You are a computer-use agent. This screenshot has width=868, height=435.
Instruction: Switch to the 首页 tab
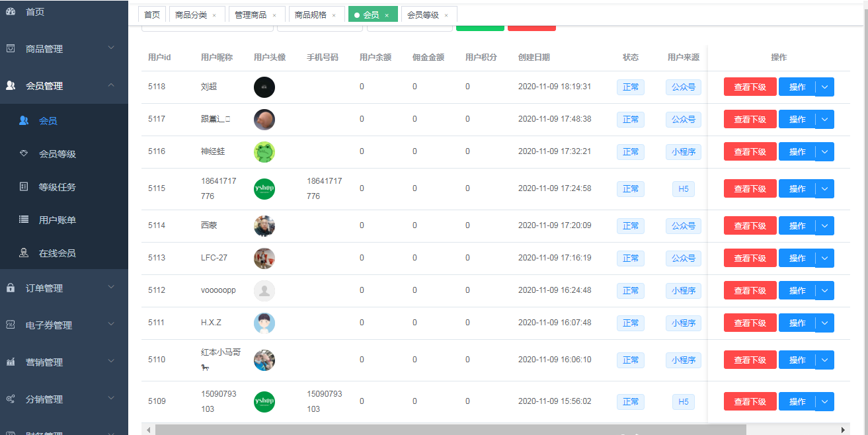pos(152,15)
